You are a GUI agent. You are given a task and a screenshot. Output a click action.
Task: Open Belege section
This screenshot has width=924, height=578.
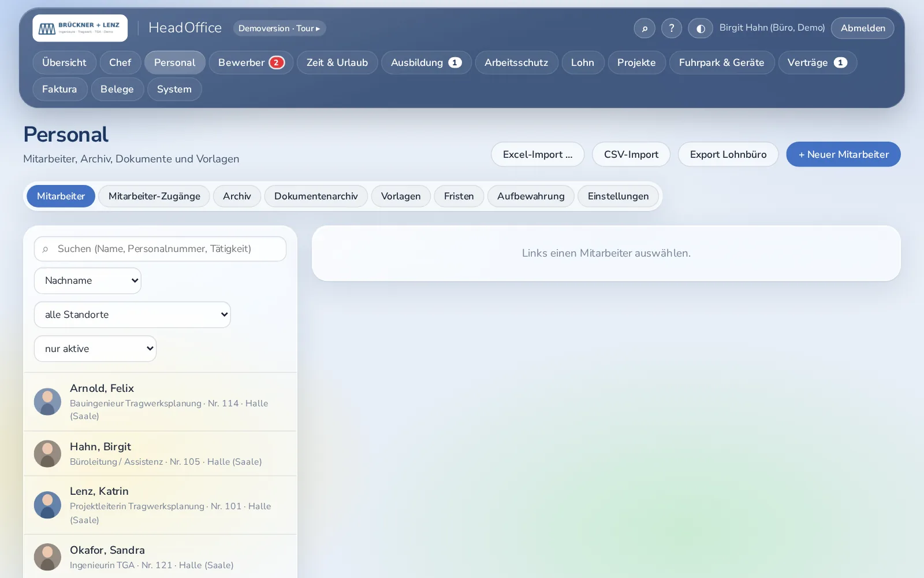click(117, 89)
